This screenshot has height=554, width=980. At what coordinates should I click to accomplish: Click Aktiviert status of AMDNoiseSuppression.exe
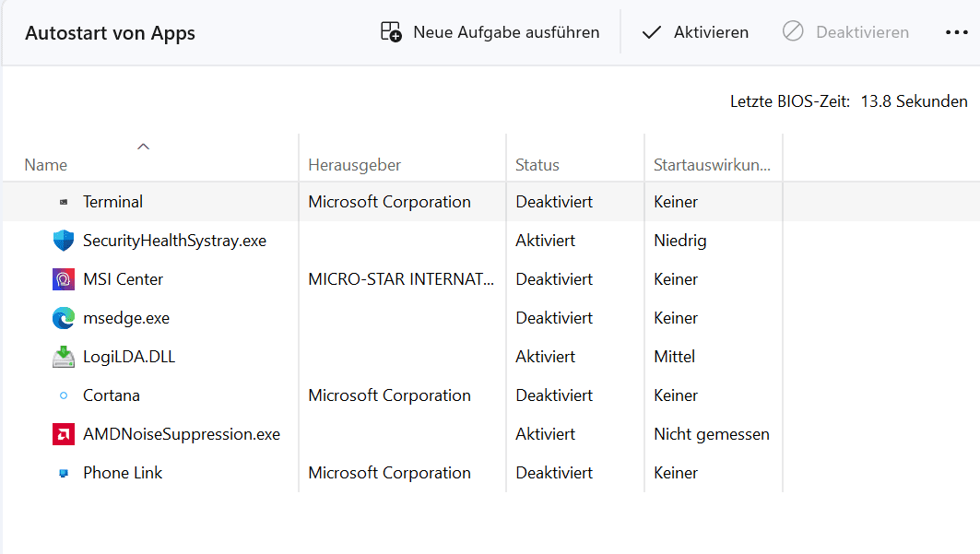545,434
